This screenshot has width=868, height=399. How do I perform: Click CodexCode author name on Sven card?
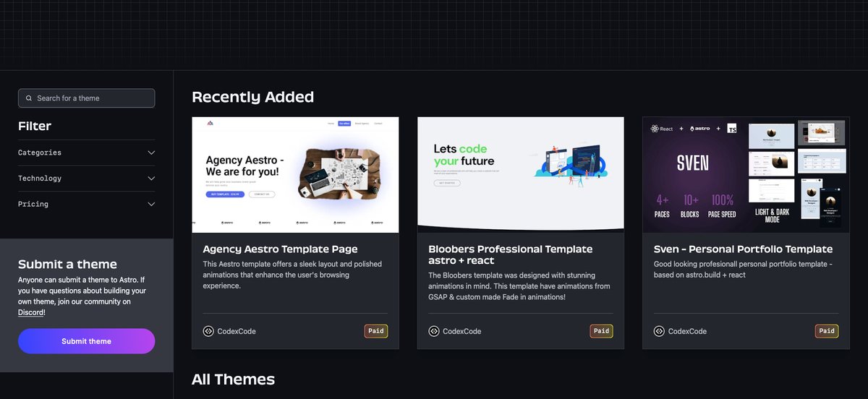tap(687, 332)
